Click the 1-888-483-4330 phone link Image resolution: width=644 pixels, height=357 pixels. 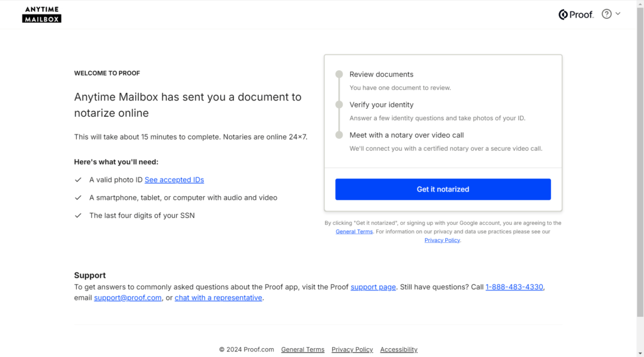(x=514, y=287)
